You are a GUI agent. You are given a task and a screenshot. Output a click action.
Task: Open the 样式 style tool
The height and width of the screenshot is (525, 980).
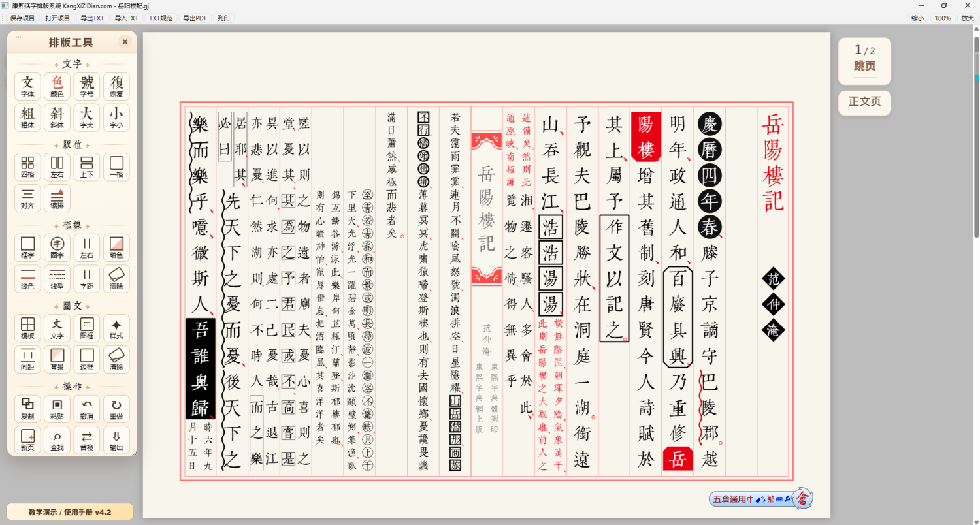(x=116, y=328)
